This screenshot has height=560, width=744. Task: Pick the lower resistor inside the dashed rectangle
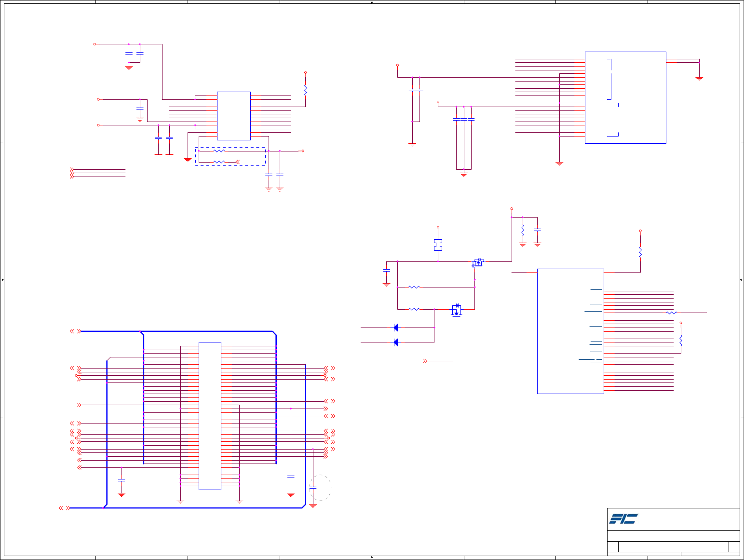[x=219, y=162]
